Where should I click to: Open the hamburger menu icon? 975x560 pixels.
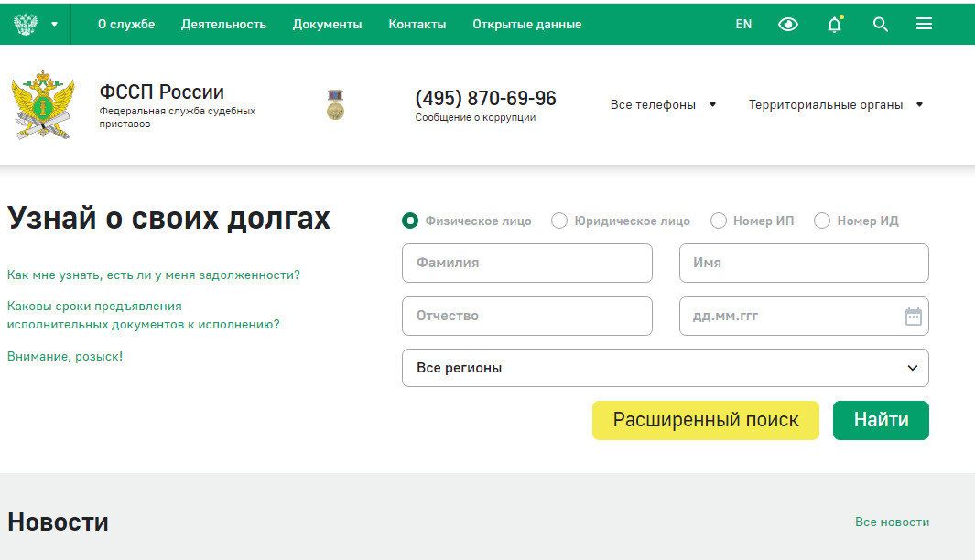pos(924,24)
